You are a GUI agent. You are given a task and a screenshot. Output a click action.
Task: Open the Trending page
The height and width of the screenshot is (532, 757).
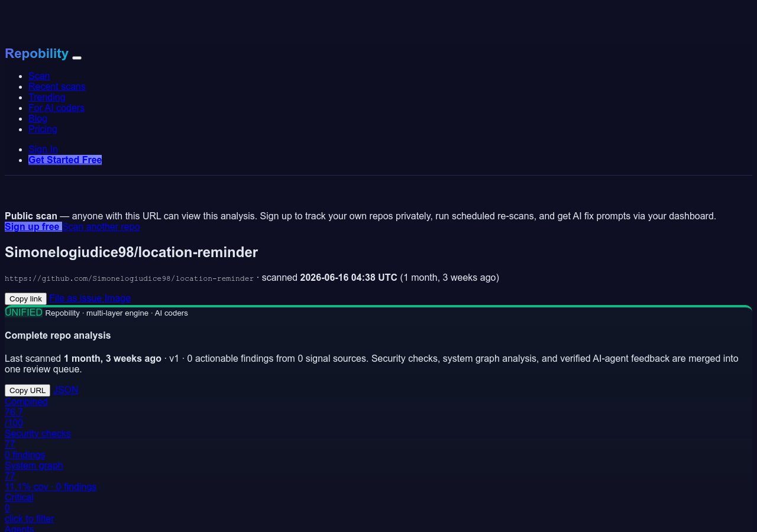point(47,97)
